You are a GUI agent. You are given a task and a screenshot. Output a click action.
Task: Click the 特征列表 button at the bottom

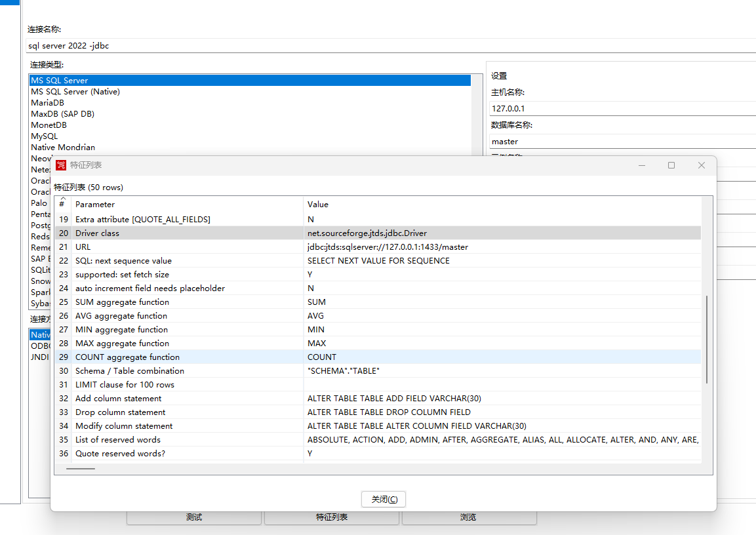[332, 517]
